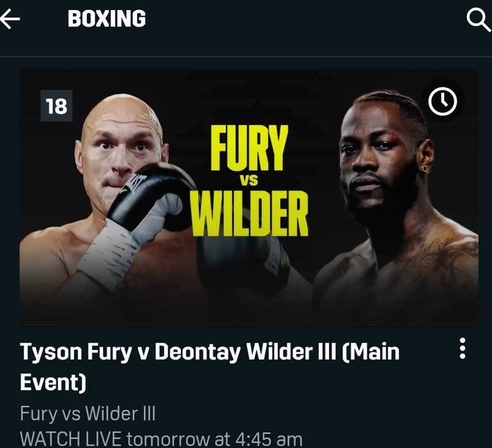Open the Fury vs Wilder poster thumbnail
The image size is (492, 448).
pyautogui.click(x=249, y=198)
